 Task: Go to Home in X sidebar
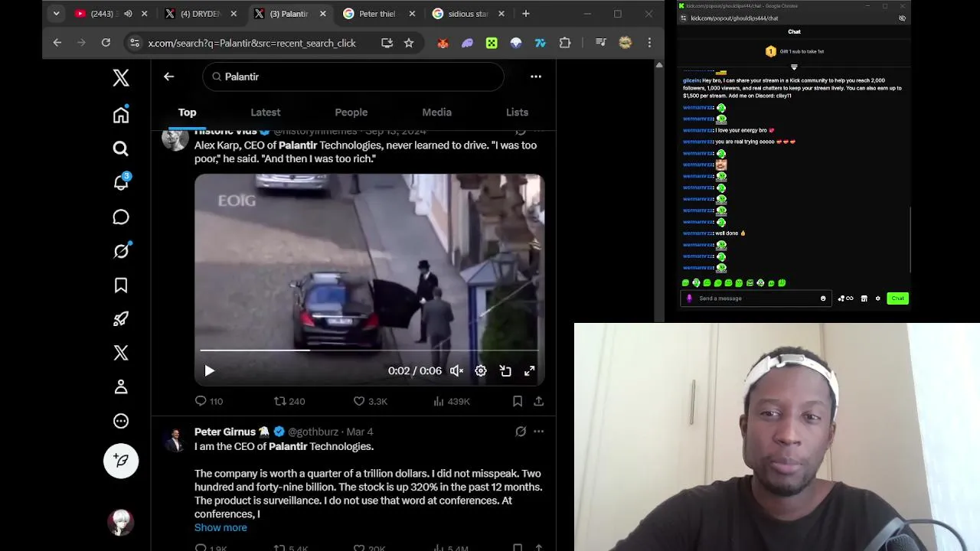click(x=121, y=115)
